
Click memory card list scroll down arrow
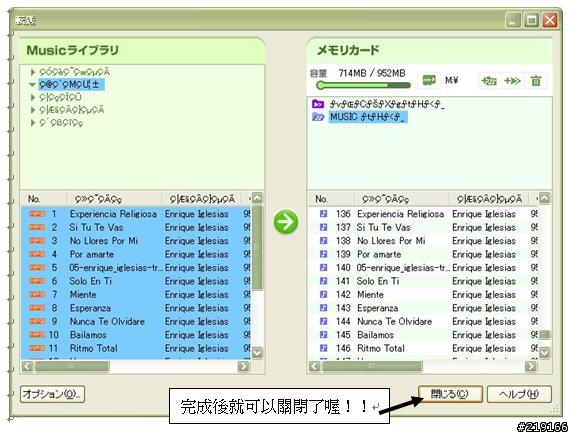pyautogui.click(x=544, y=353)
